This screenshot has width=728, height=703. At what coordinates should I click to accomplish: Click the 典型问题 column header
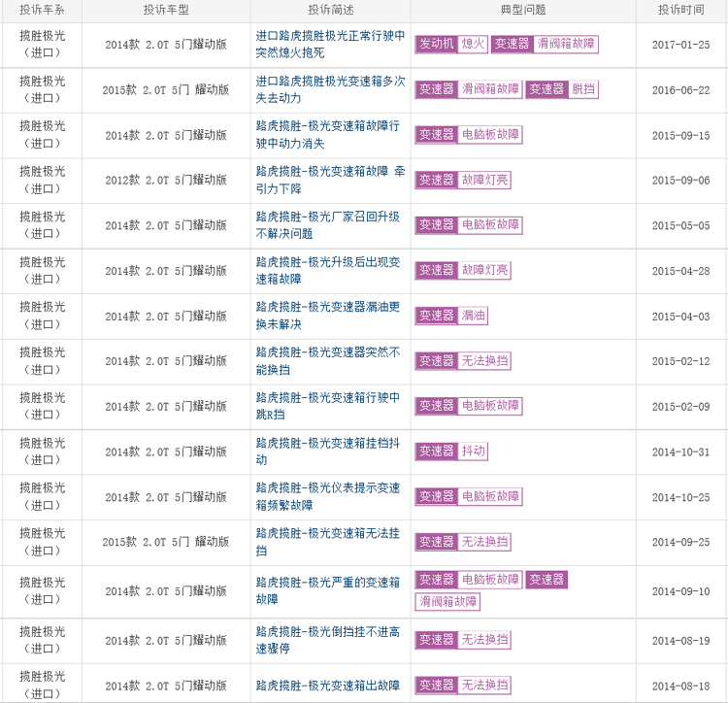point(523,10)
